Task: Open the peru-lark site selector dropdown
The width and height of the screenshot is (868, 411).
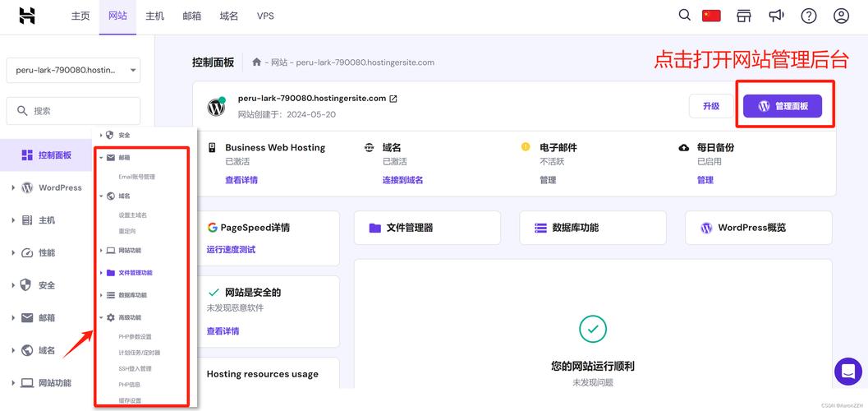Action: pyautogui.click(x=73, y=71)
